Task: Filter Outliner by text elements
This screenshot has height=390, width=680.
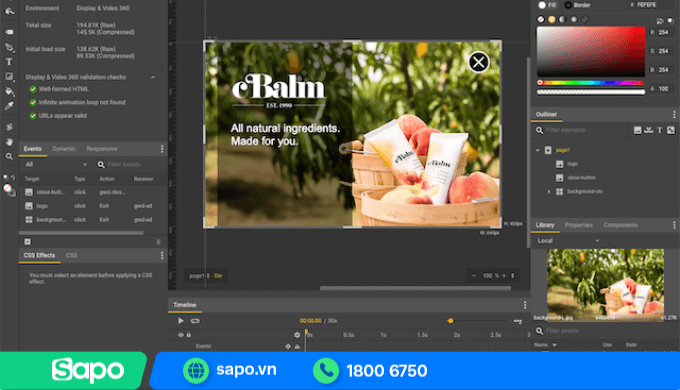Action: coord(660,130)
